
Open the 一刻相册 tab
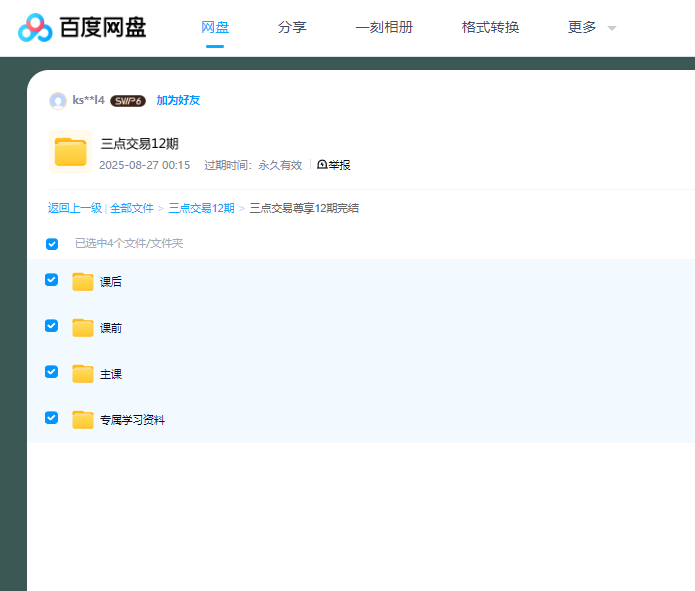click(384, 28)
